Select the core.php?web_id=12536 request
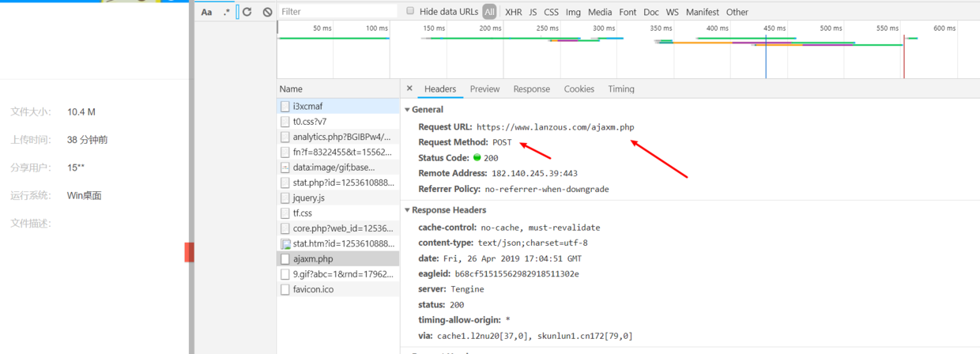Image resolution: width=980 pixels, height=354 pixels. [x=338, y=228]
